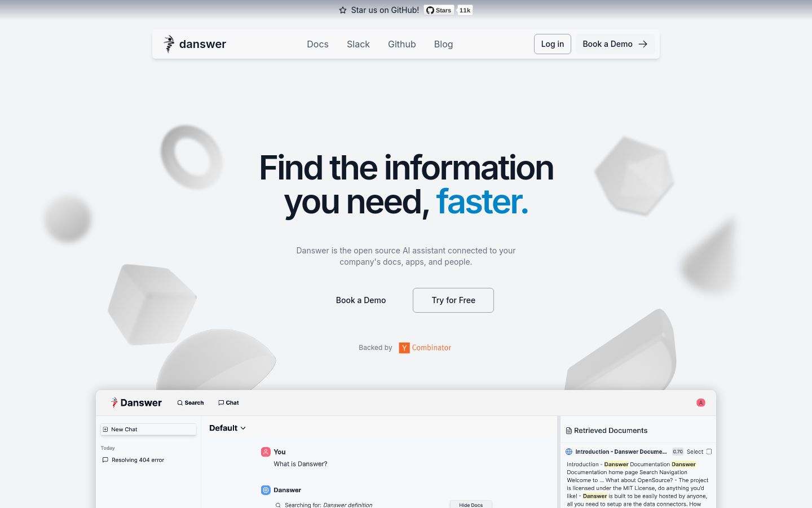812x508 pixels.
Task: Click the red user avatar icon
Action: point(701,402)
